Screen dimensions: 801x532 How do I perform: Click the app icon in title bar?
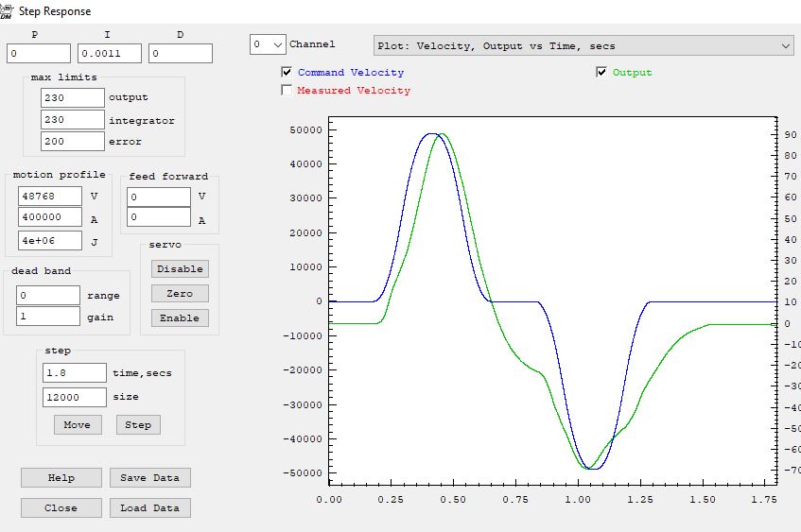[8, 10]
